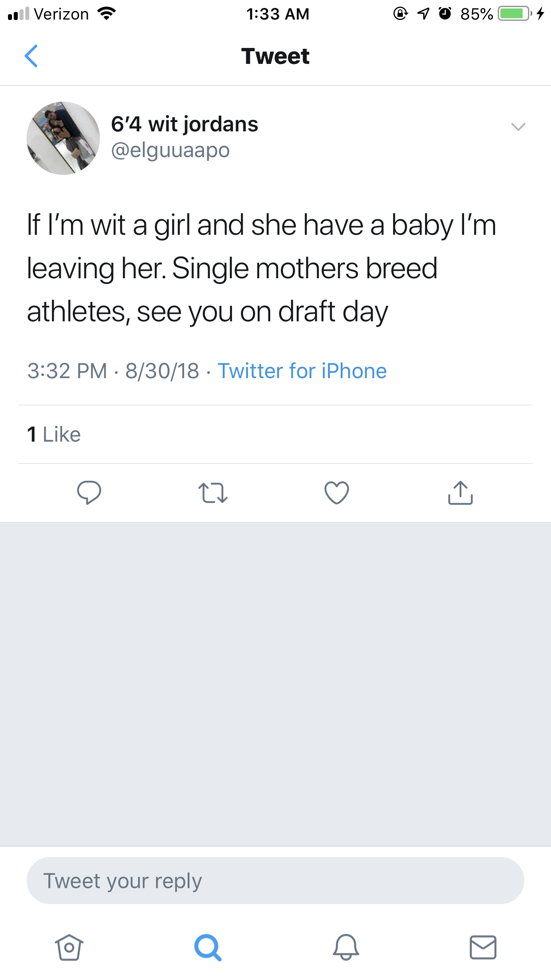
Task: Tap the Wi-Fi icon in the status bar
Action: pos(106,14)
